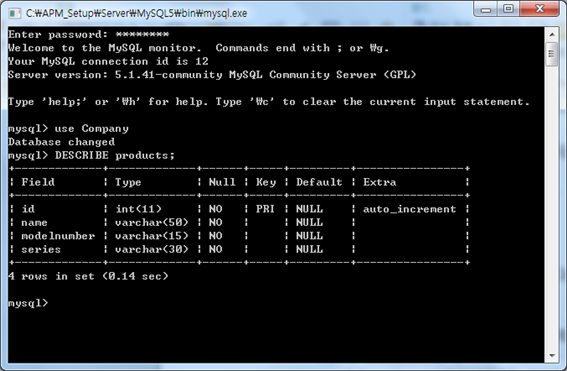The height and width of the screenshot is (371, 567).
Task: Grab the vertical scrollbar thumb
Action: pos(552,54)
